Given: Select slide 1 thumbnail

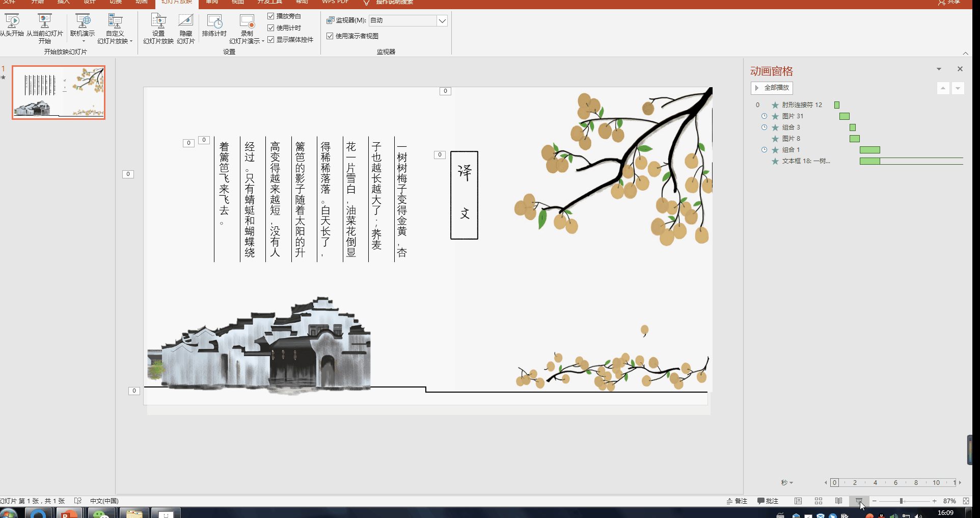Looking at the screenshot, I should point(59,92).
